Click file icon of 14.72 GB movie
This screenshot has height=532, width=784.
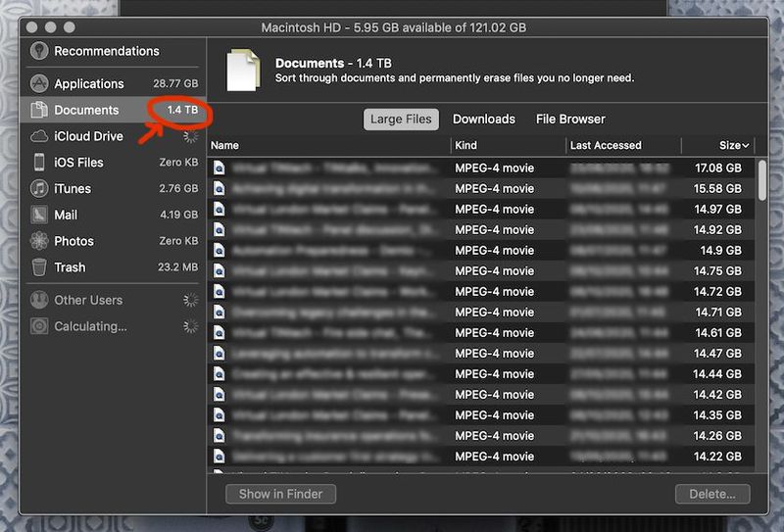coord(219,292)
